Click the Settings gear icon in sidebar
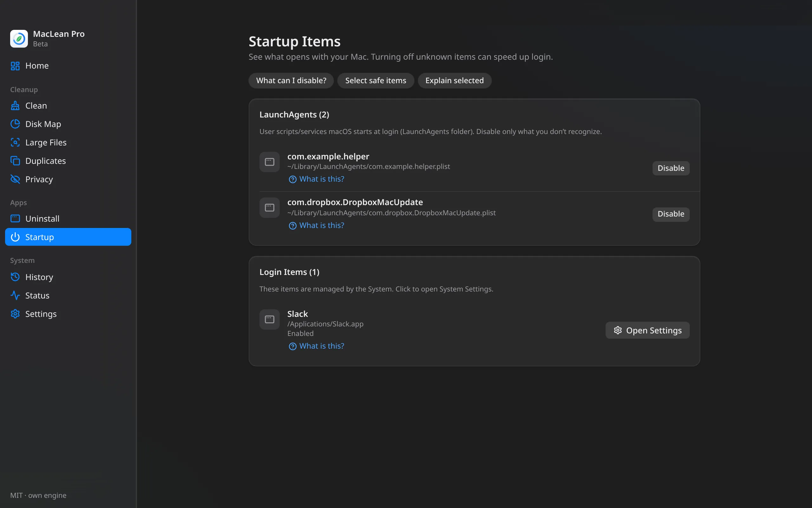812x508 pixels. pos(15,314)
